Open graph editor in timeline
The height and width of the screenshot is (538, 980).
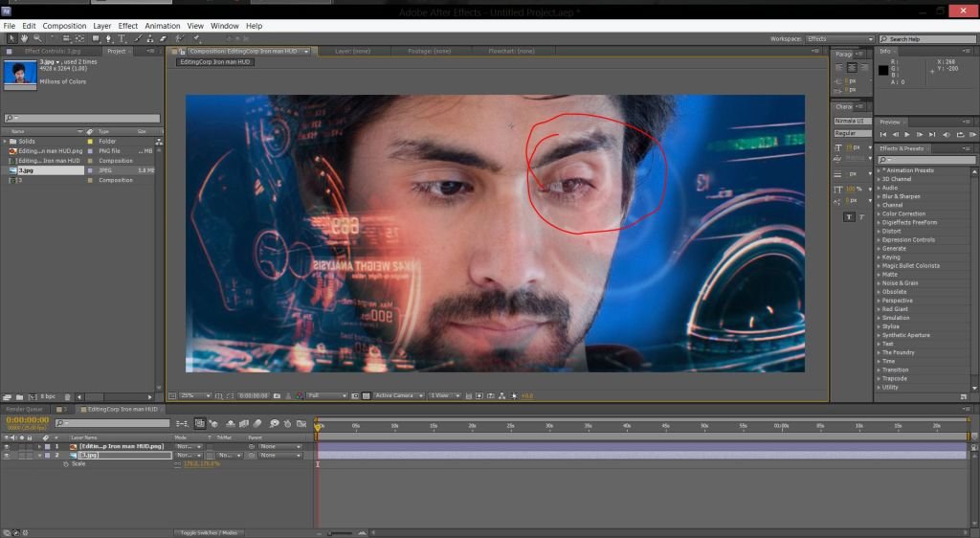click(301, 424)
